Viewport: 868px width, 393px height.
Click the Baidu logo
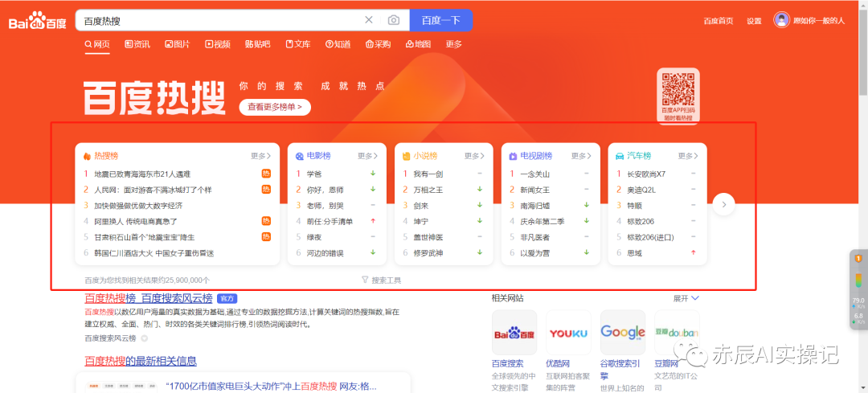37,21
